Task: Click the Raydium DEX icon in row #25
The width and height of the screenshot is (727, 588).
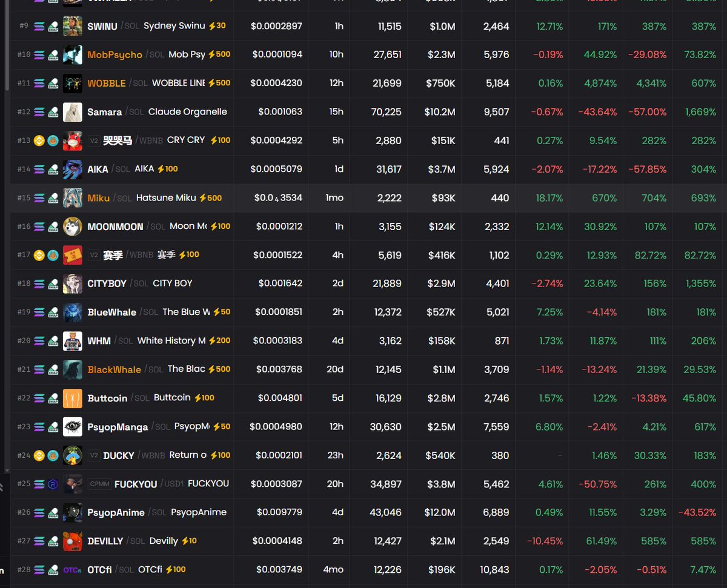Action: click(53, 484)
